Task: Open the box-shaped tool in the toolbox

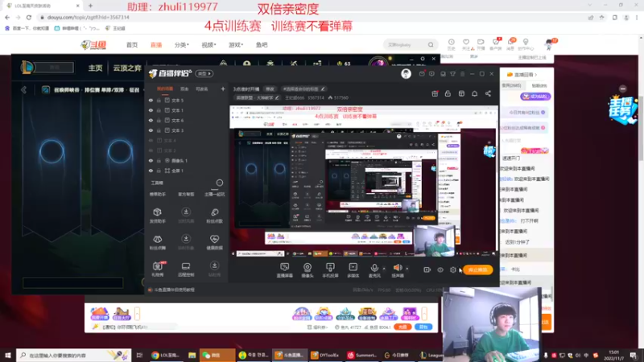Action: pyautogui.click(x=157, y=216)
